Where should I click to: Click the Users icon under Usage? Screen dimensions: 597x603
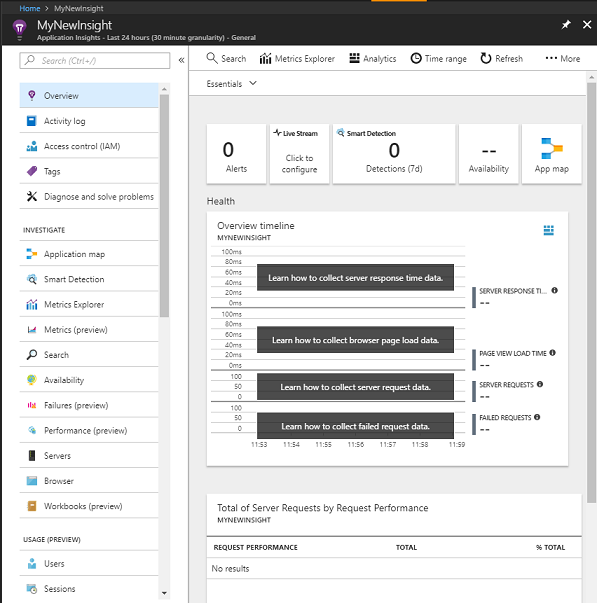[32, 563]
